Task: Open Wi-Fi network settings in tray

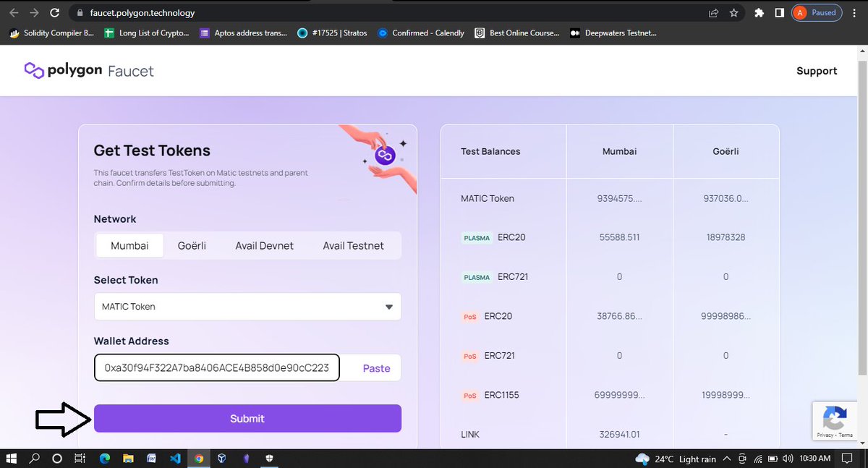Action: click(x=757, y=459)
